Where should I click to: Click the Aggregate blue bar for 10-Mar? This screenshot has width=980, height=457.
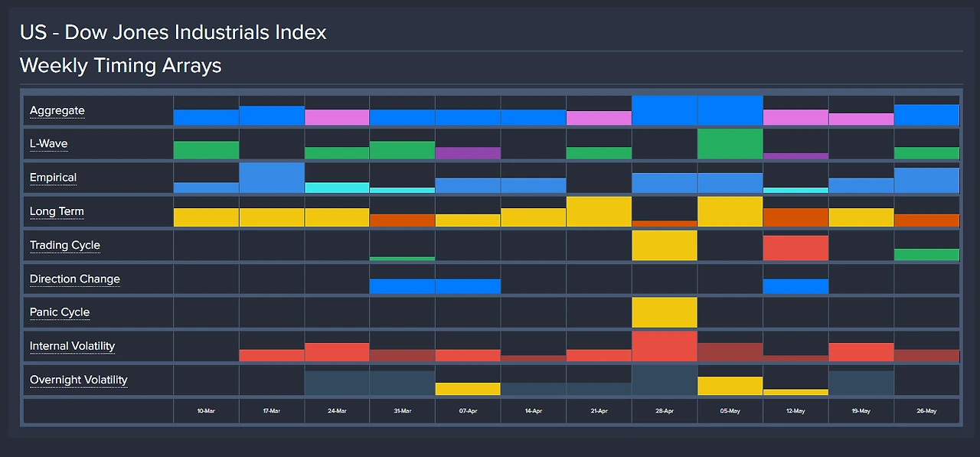[206, 117]
